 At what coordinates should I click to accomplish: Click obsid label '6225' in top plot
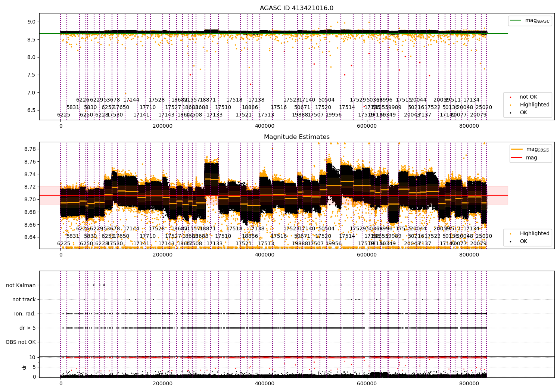tap(64, 115)
